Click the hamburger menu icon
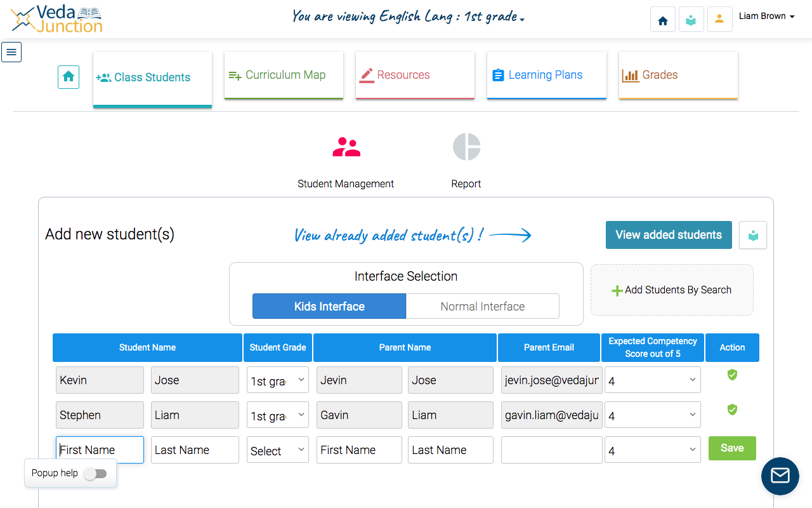 (x=11, y=52)
